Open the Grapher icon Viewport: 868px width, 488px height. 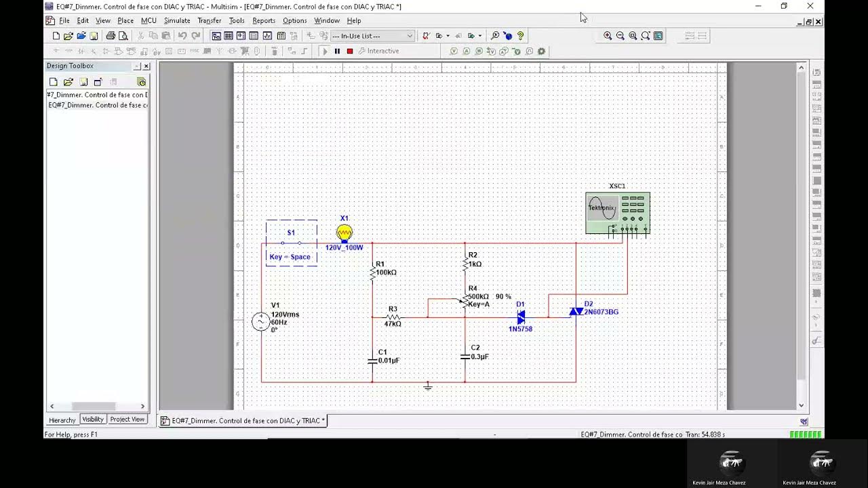tap(267, 36)
